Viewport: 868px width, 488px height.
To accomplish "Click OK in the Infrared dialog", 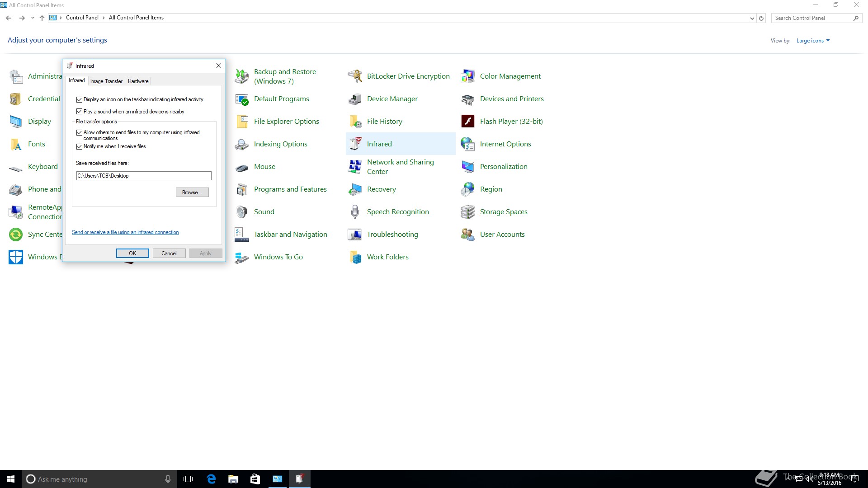I will 132,253.
